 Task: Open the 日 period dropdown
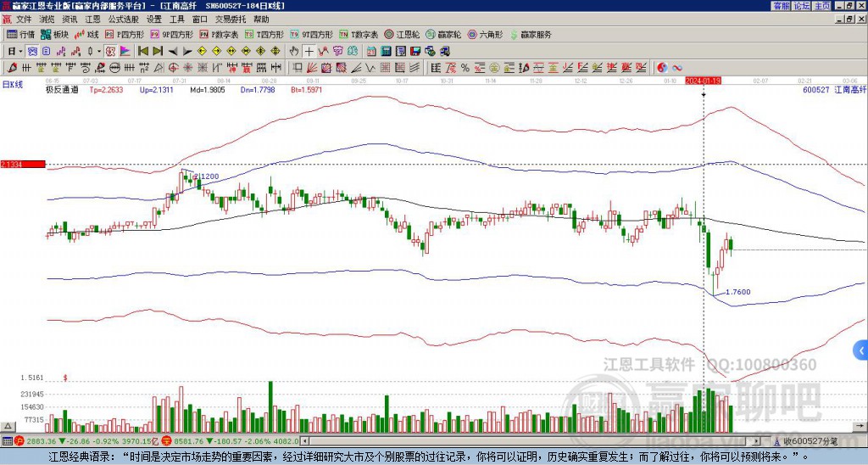point(15,51)
